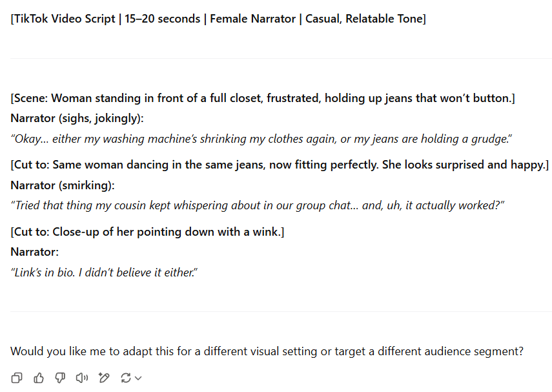Viewport: 552px width, 392px height.
Task: Click the 'Cut to: Same woman dancing' line
Action: (280, 165)
